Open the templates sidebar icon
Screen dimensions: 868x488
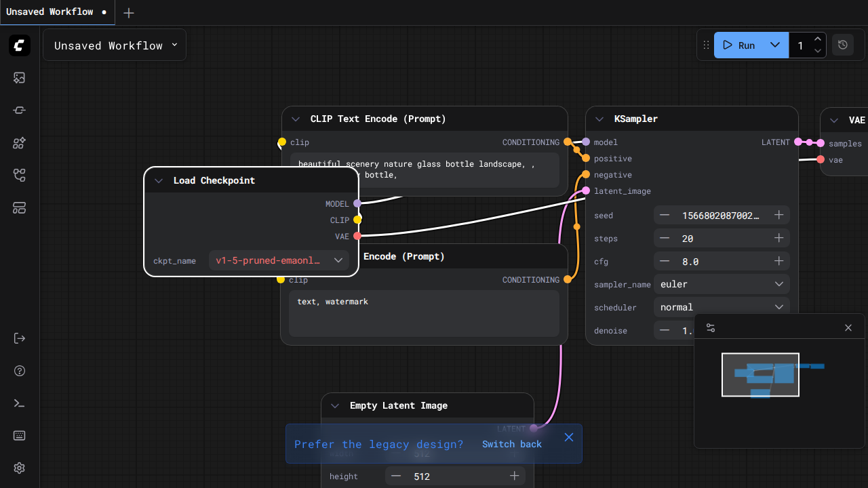pyautogui.click(x=20, y=208)
